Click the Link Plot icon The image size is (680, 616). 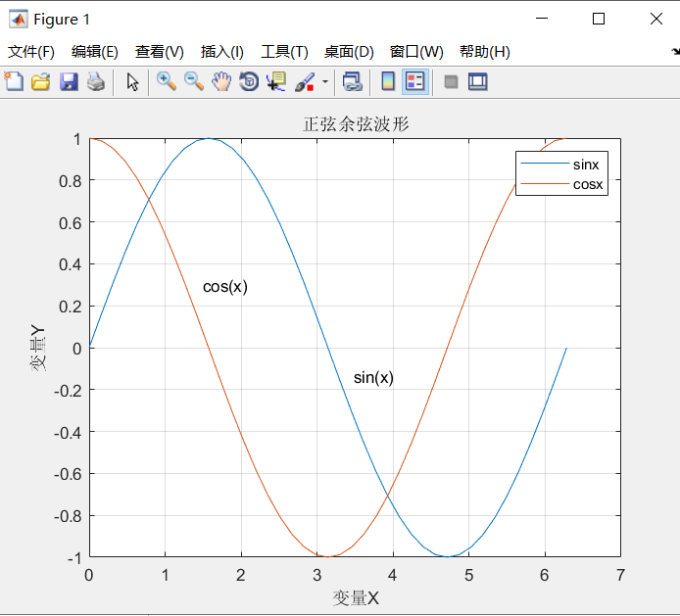coord(352,81)
